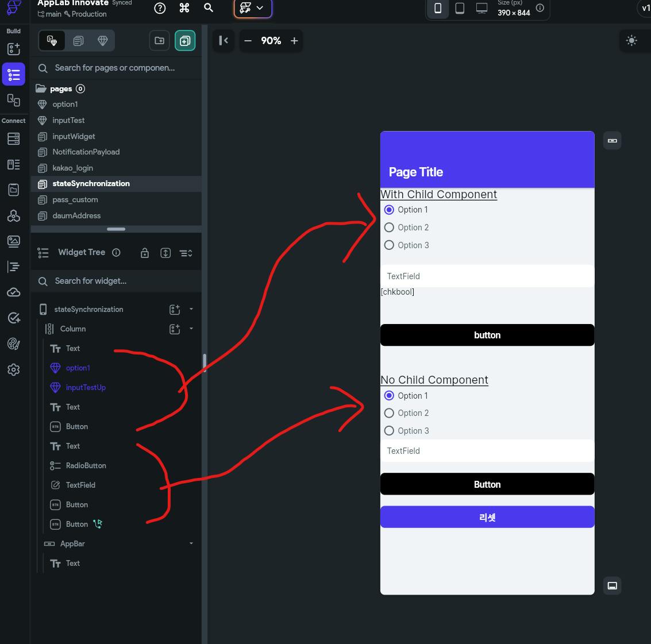Open the Custom code icon in left rail
651x644 pixels.
click(x=14, y=267)
